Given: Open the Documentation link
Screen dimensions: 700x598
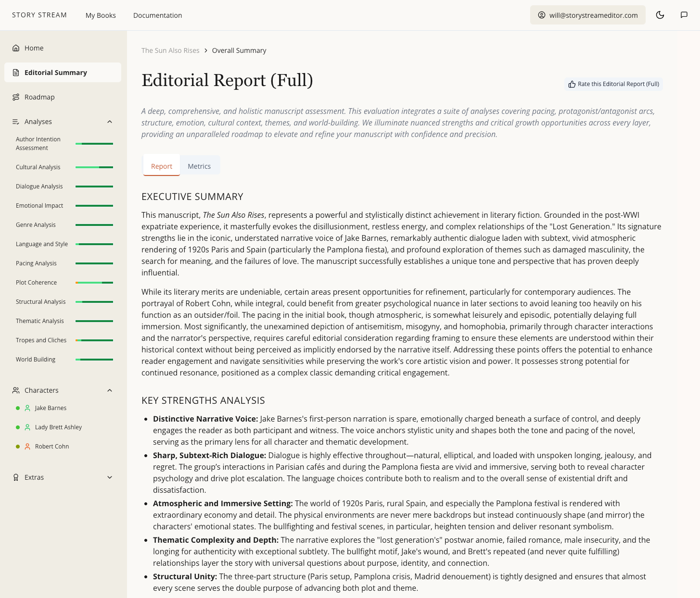Looking at the screenshot, I should [157, 15].
